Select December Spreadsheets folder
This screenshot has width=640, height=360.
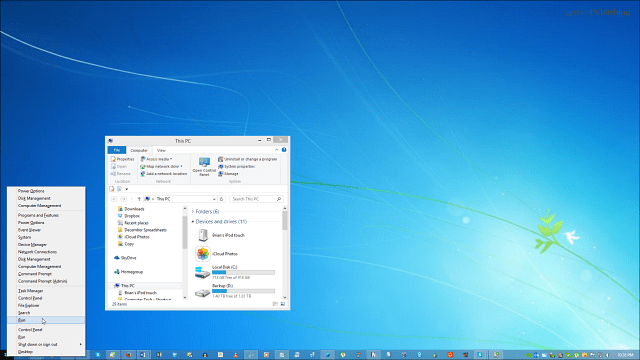[142, 230]
